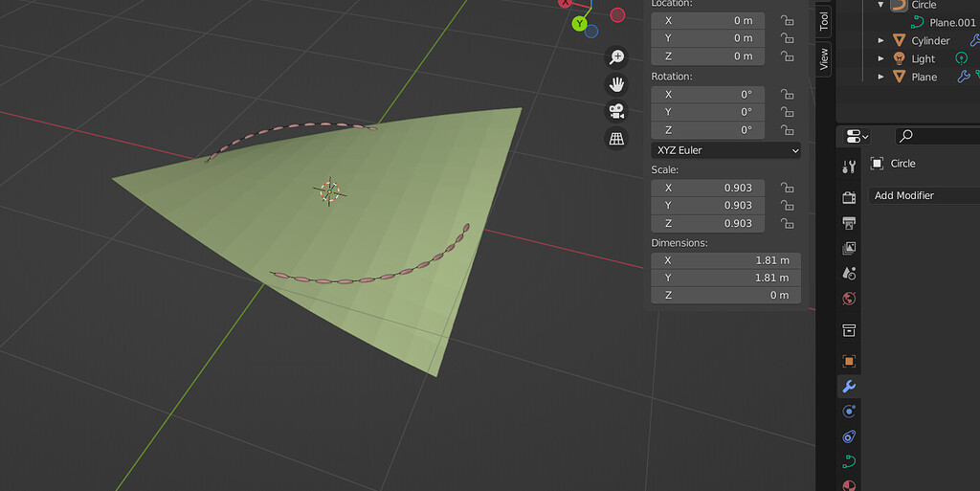Click the Location X field
The image size is (980, 491).
point(707,21)
